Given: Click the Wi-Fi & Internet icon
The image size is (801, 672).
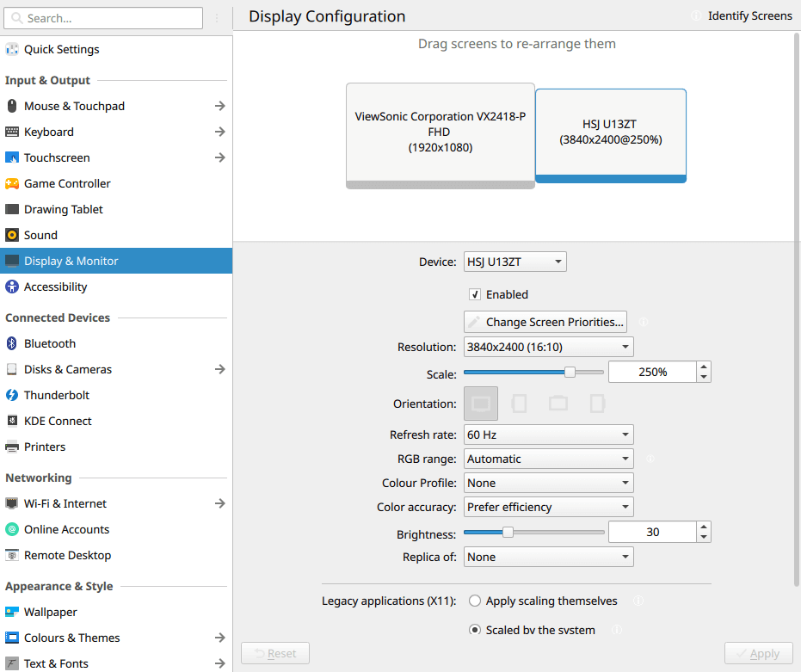Looking at the screenshot, I should (x=12, y=503).
